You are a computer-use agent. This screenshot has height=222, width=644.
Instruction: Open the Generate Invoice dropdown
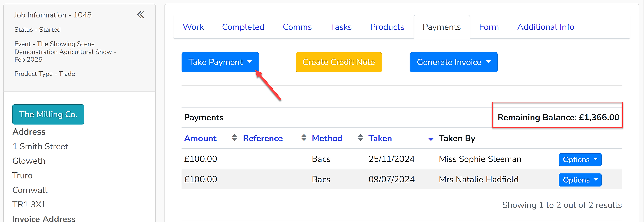pyautogui.click(x=454, y=62)
